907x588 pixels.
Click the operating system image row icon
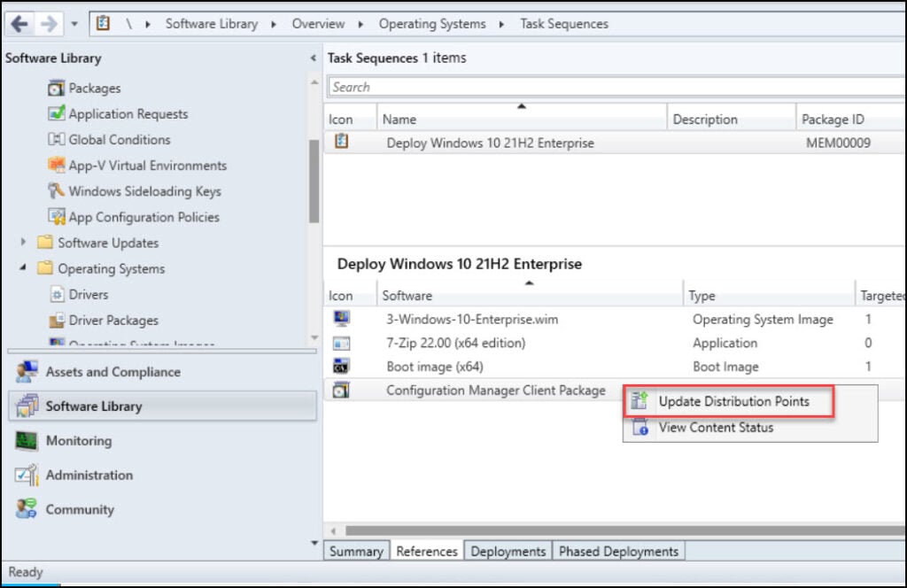[x=341, y=318]
